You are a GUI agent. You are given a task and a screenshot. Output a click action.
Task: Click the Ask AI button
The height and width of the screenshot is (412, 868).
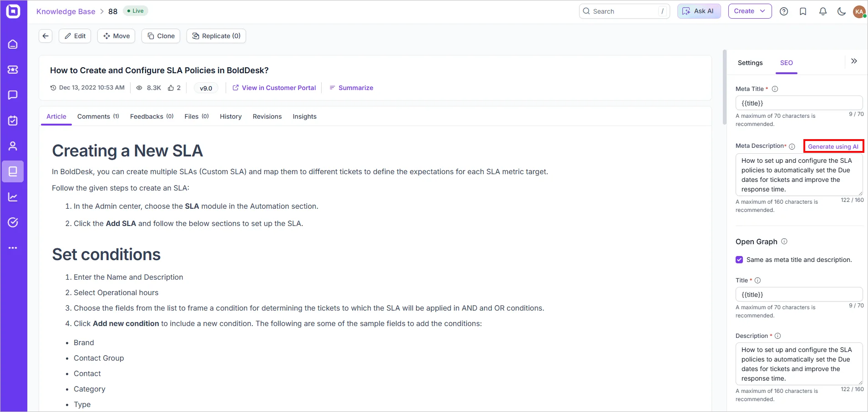699,11
